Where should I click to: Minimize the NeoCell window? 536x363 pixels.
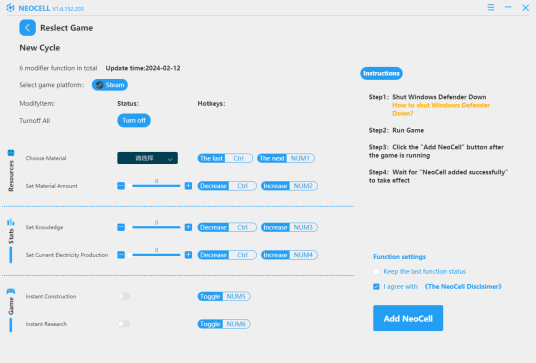point(508,7)
